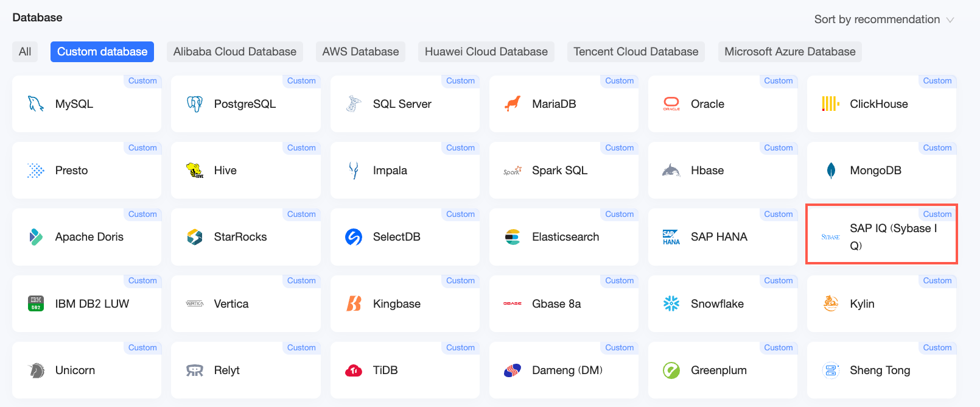
Task: Choose the PostgreSQL label text
Action: (245, 104)
